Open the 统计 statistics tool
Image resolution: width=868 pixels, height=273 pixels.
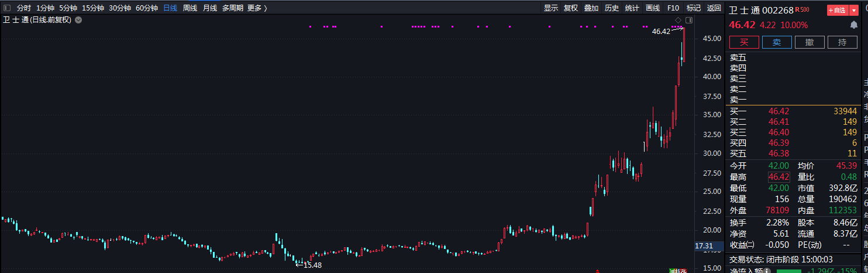(x=632, y=8)
